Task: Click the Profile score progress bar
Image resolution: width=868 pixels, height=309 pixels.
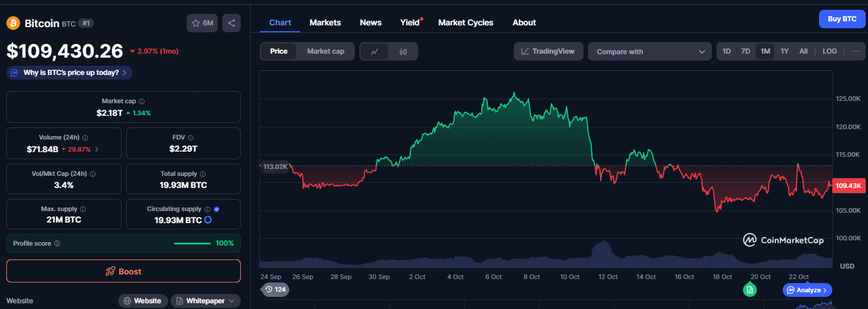Action: [x=192, y=243]
